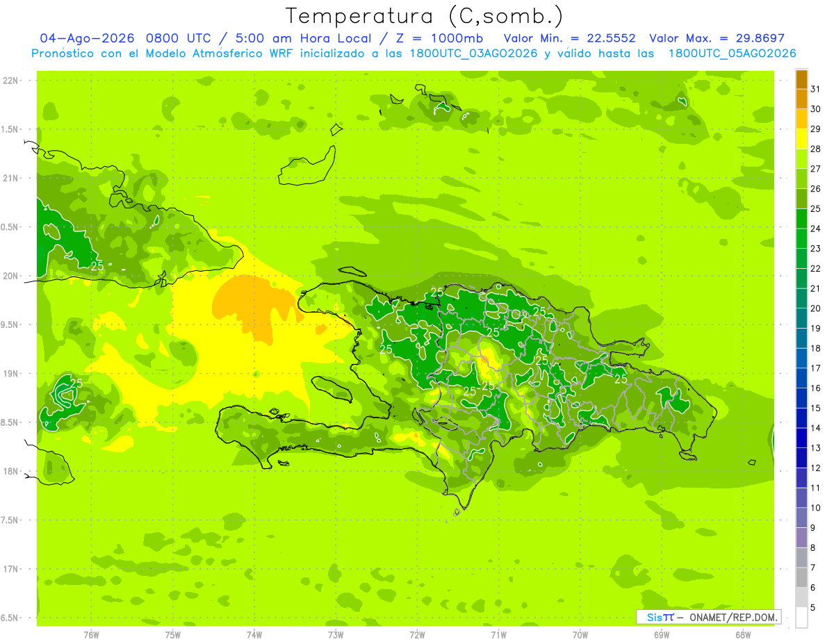The width and height of the screenshot is (834, 644).
Task: Select the '72W' longitude label
Action: (418, 635)
